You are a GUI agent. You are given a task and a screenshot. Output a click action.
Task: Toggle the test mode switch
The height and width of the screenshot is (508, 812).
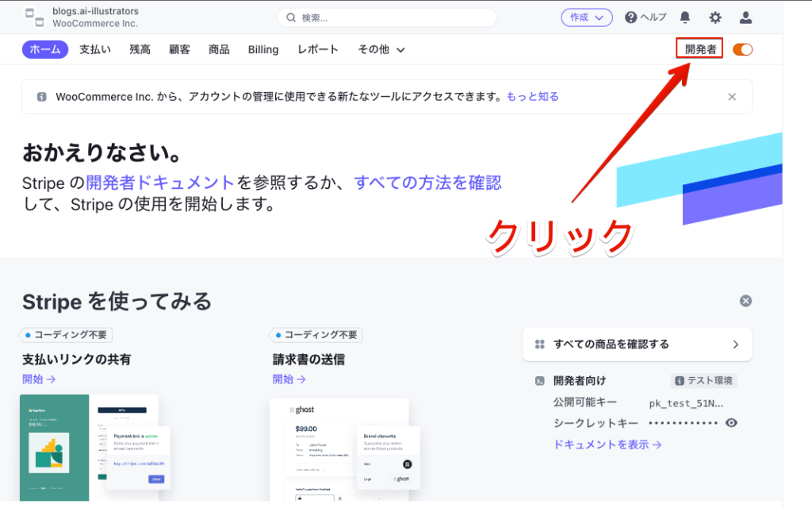[742, 49]
